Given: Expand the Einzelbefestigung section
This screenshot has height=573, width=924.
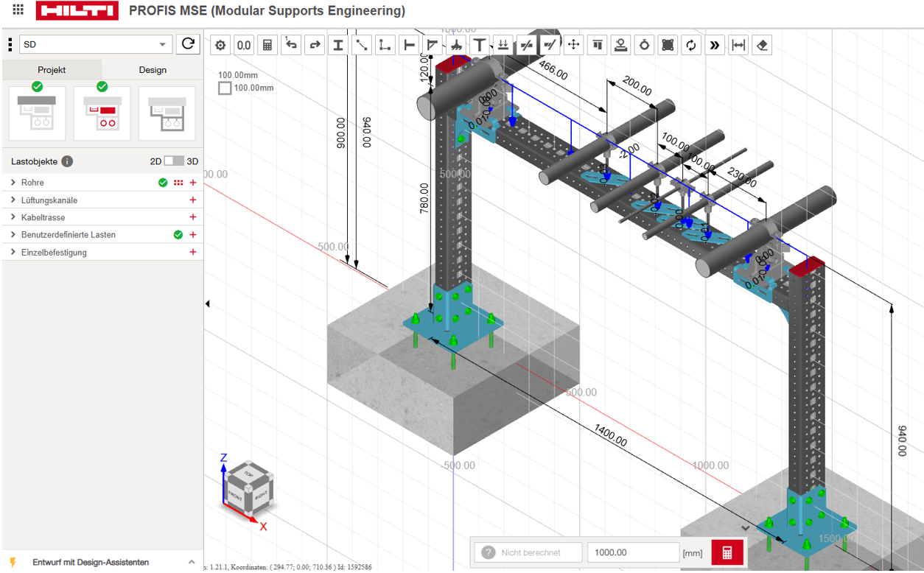Looking at the screenshot, I should coord(13,252).
